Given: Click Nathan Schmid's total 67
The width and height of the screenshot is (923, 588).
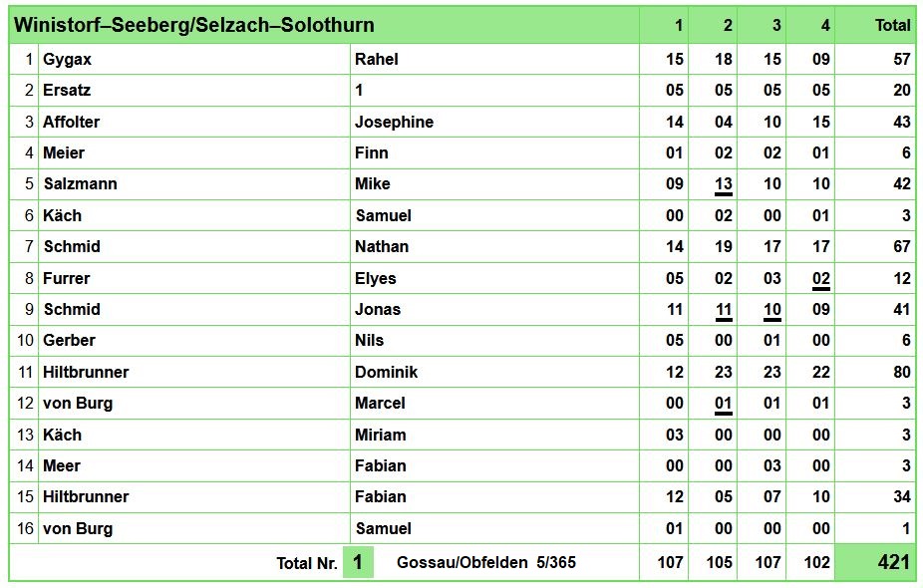Looking at the screenshot, I should (x=902, y=246).
